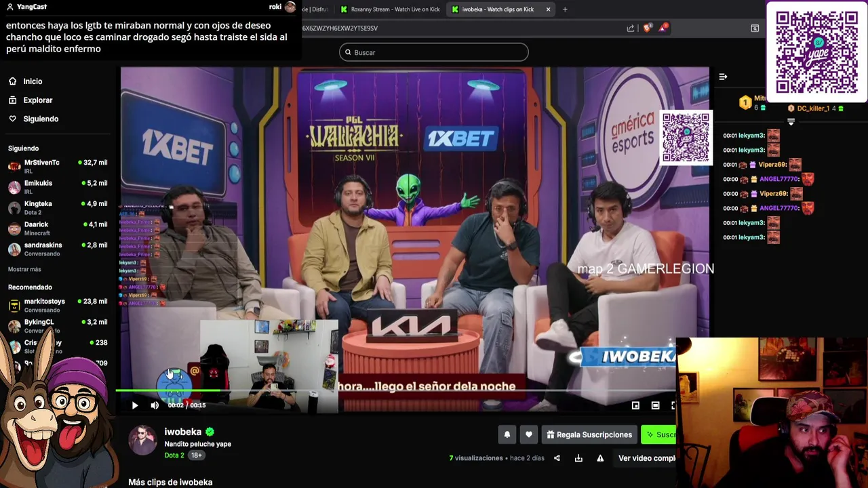This screenshot has height=488, width=868.
Task: Close the iwobeka clips browser tab
Action: coord(548,9)
